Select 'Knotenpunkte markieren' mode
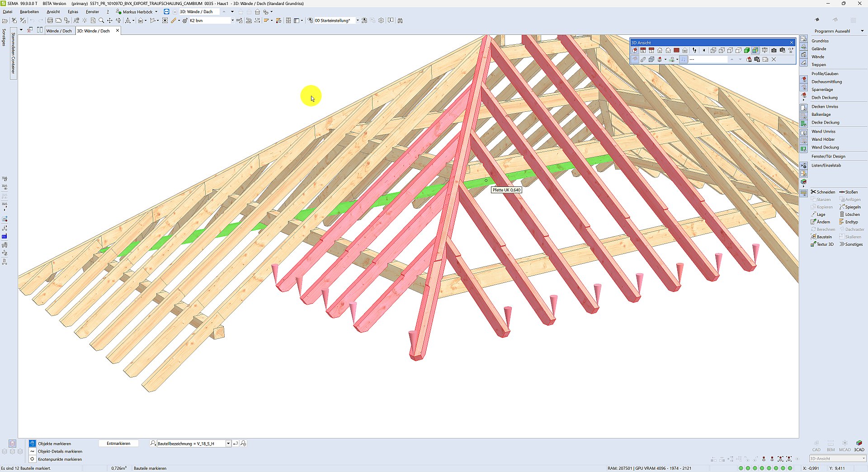The image size is (868, 472). point(60,459)
